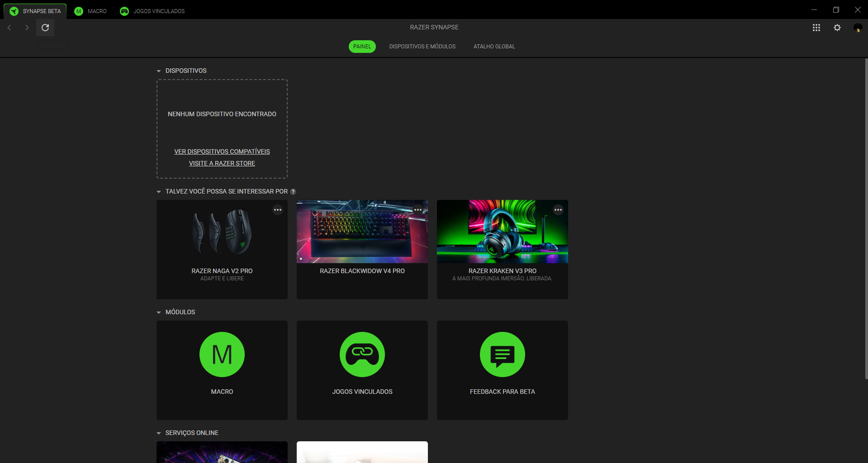Image resolution: width=868 pixels, height=463 pixels.
Task: Open the Razer Kraken V3 Pro image
Action: pyautogui.click(x=503, y=231)
